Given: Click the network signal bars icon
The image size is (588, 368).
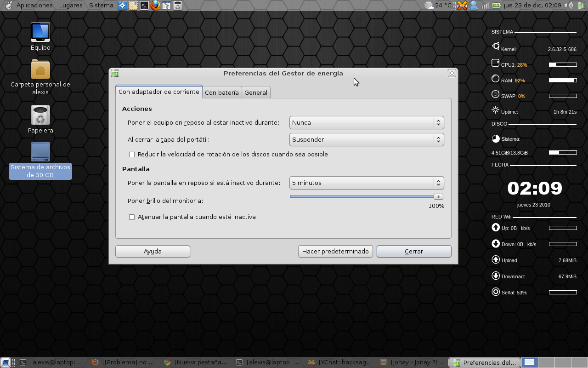Looking at the screenshot, I should click(x=485, y=6).
